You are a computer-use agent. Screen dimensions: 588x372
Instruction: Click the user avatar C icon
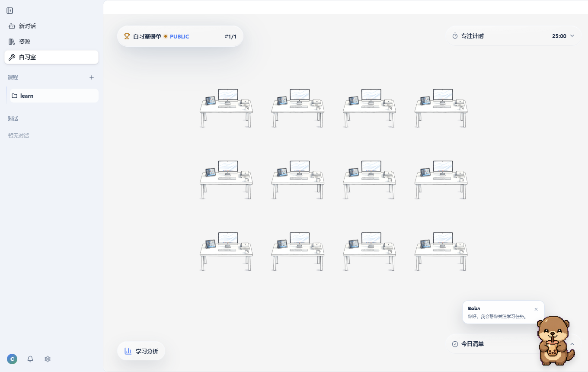12,359
